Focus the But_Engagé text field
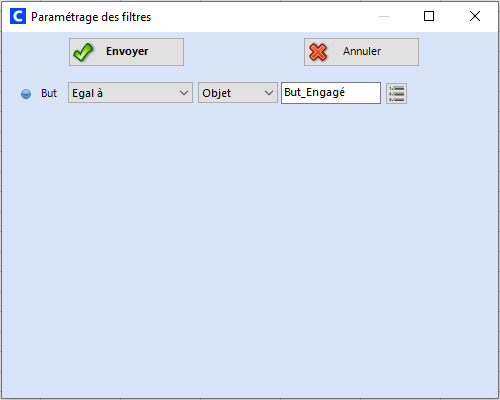Screen dimensions: 500x400 coord(331,93)
